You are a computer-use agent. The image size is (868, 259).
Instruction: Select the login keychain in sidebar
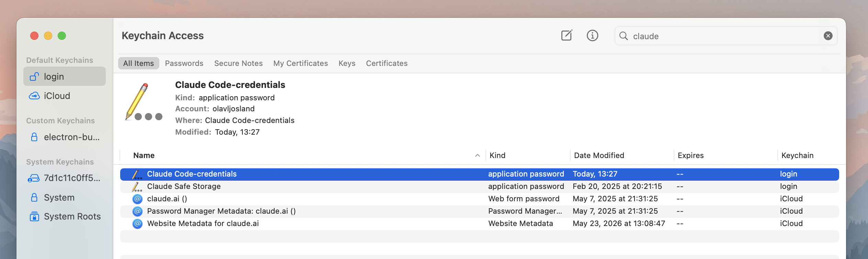(x=65, y=76)
